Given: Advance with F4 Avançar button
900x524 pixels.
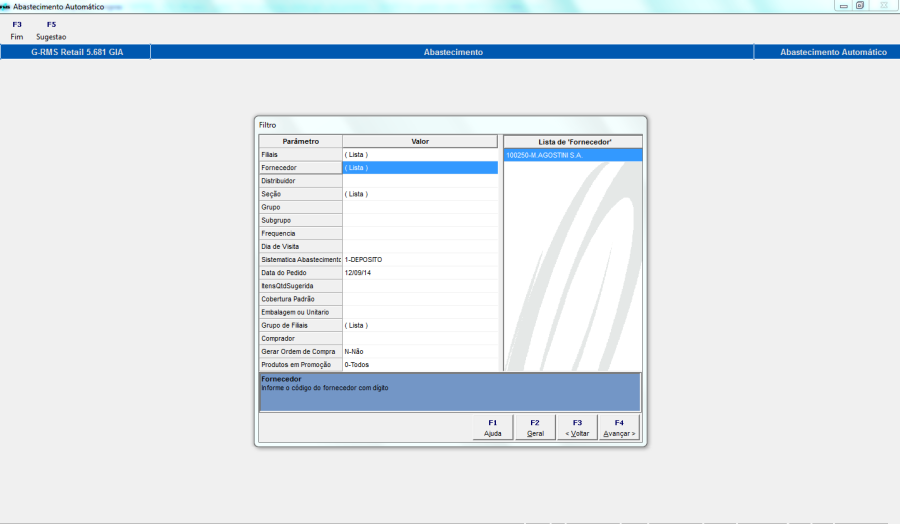Looking at the screenshot, I should point(619,428).
